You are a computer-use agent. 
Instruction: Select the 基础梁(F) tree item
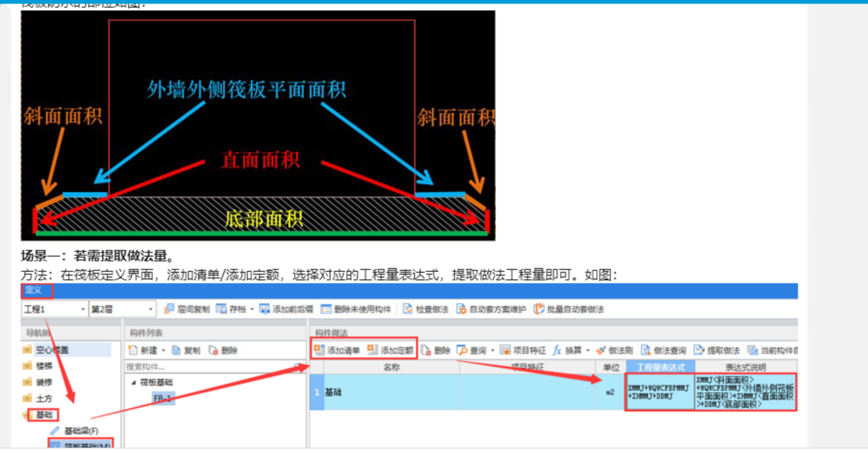click(x=81, y=431)
